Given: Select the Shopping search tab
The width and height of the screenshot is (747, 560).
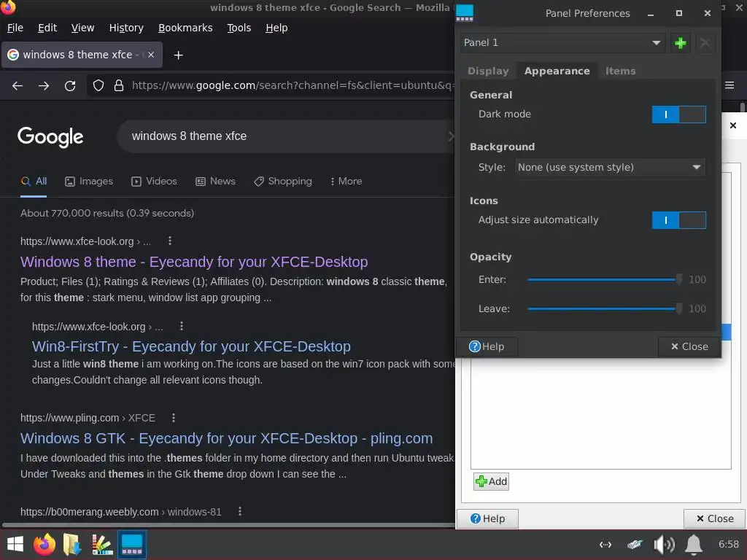Looking at the screenshot, I should tap(283, 181).
